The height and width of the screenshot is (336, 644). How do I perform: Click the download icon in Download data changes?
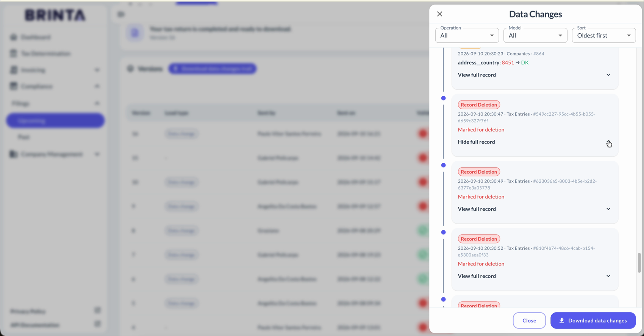(561, 320)
